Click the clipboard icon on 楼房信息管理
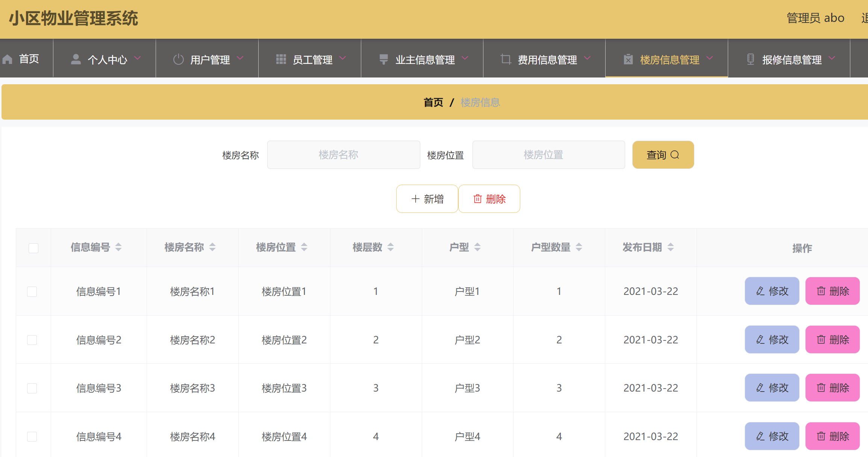Screen dimensions: 868x457 pos(628,59)
